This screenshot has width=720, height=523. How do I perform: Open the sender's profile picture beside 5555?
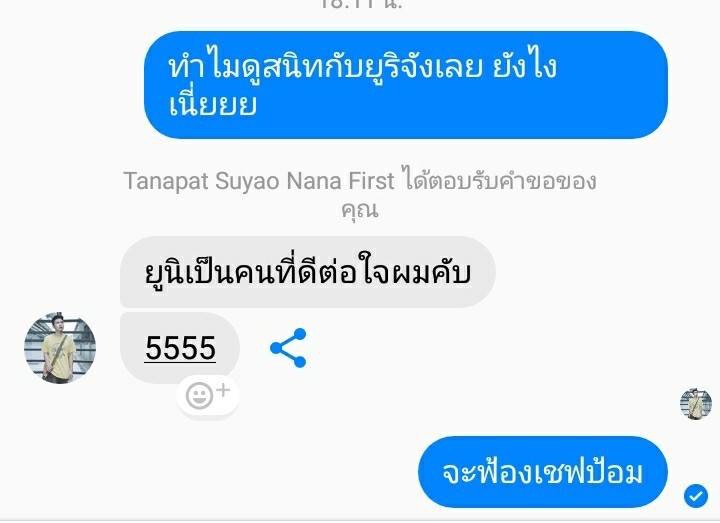(60, 348)
